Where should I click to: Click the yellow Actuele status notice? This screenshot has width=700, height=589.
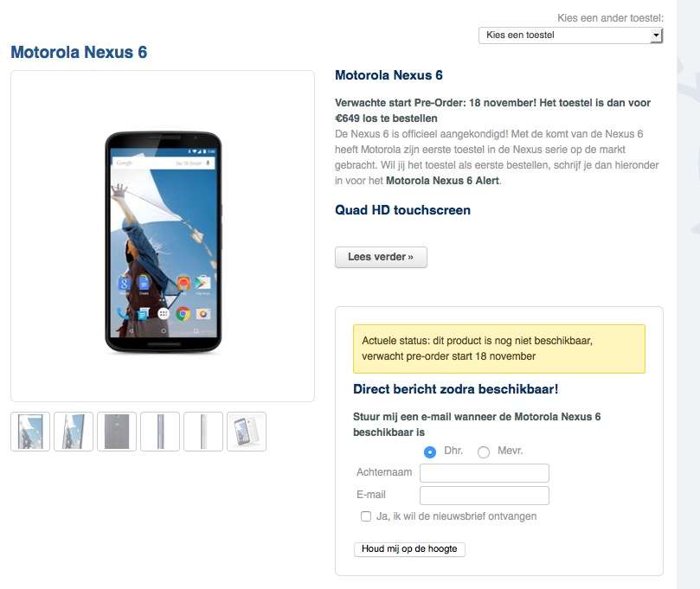point(499,349)
